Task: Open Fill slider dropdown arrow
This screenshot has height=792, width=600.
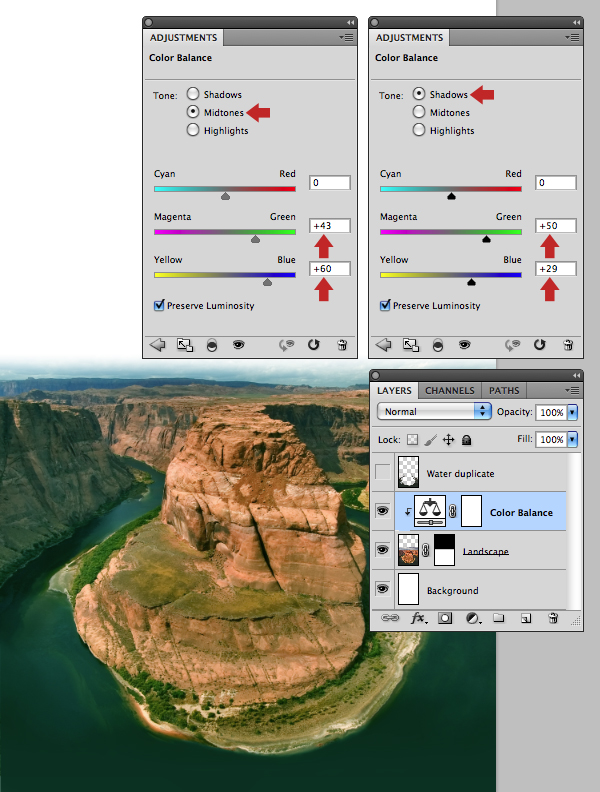Action: 572,439
